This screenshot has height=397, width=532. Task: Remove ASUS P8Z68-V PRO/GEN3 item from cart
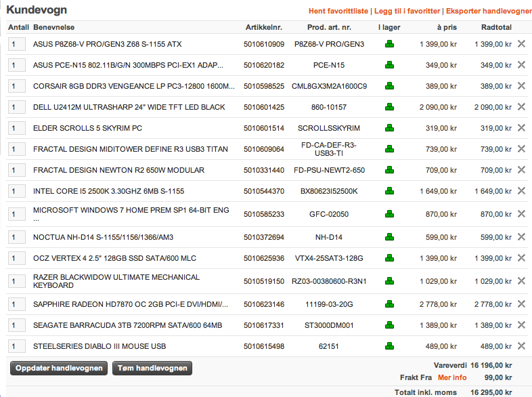(521, 44)
